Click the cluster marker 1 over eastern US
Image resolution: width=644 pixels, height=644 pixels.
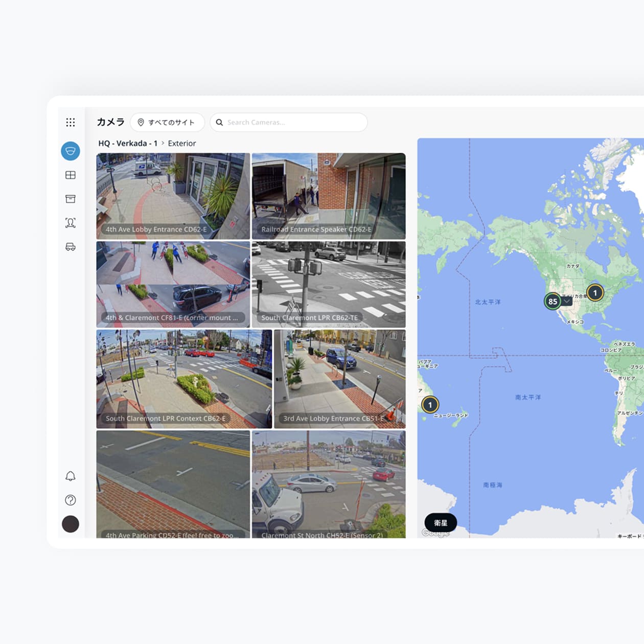(x=595, y=293)
